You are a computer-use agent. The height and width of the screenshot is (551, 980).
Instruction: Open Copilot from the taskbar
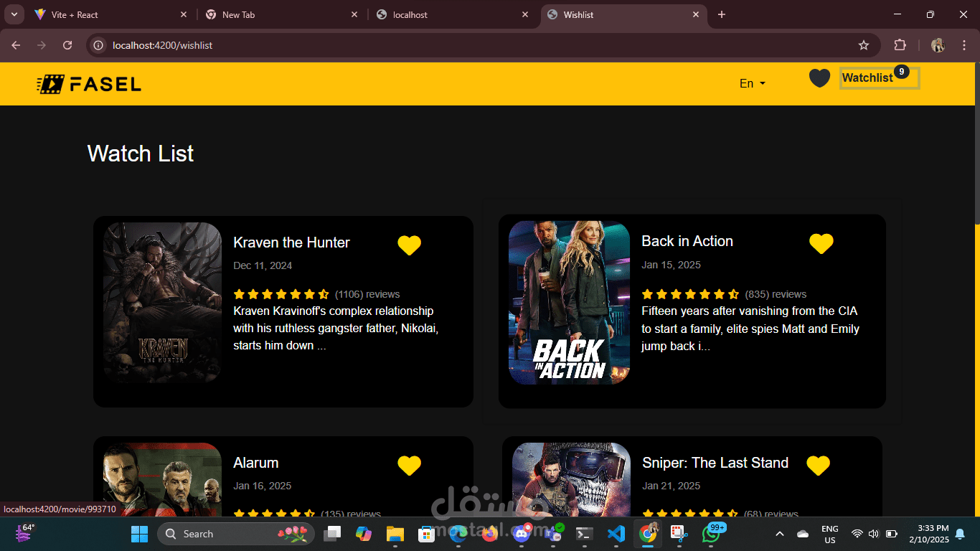(x=364, y=534)
